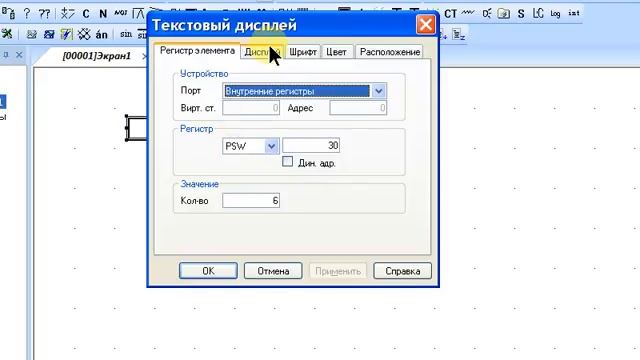
Task: Switch to the 'Цвет' tab
Action: click(336, 52)
